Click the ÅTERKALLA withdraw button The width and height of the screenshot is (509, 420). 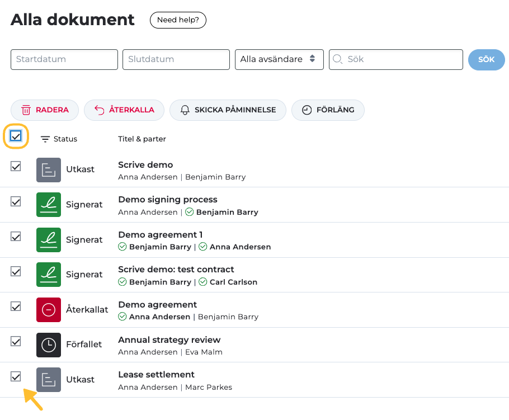(124, 110)
